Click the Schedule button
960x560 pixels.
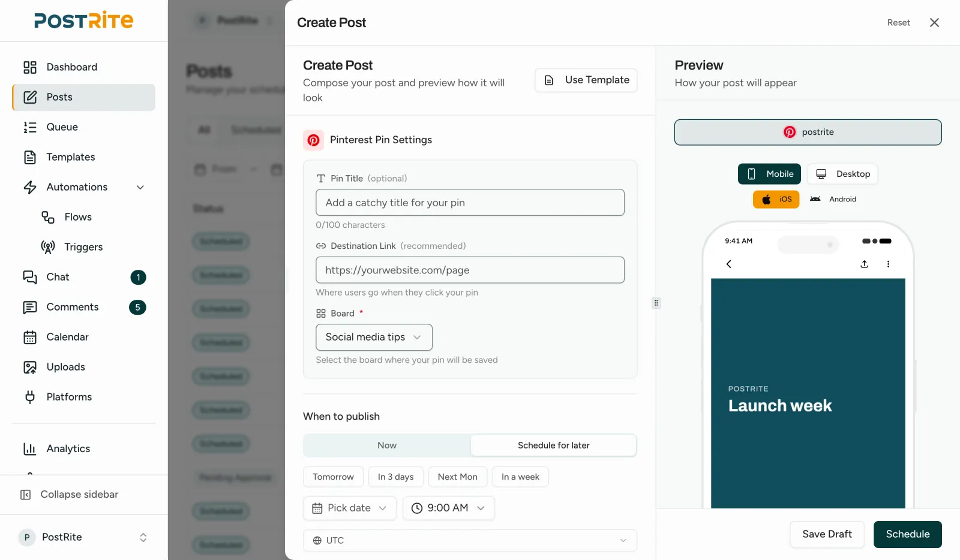coord(908,535)
